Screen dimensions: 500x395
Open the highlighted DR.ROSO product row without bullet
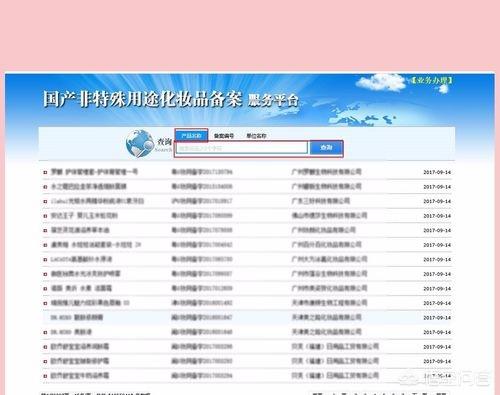pos(77,317)
